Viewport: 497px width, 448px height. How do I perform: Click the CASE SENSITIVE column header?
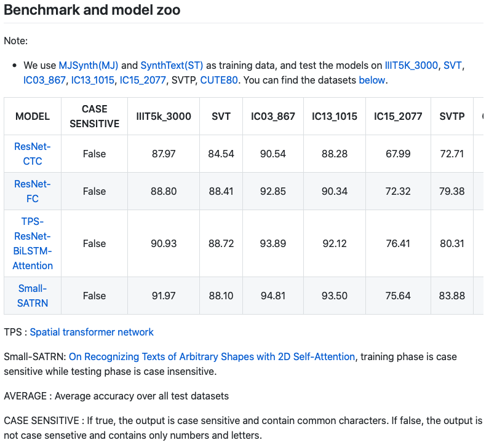(95, 116)
